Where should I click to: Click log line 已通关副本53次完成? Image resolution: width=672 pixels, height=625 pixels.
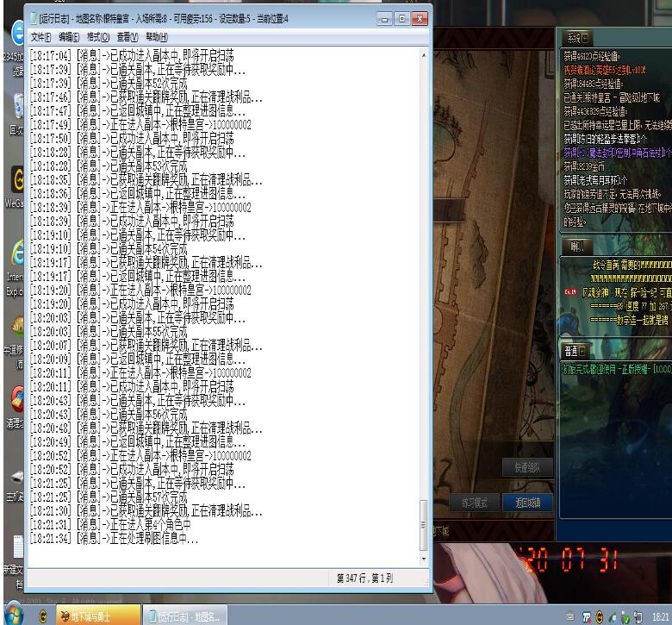[109, 166]
